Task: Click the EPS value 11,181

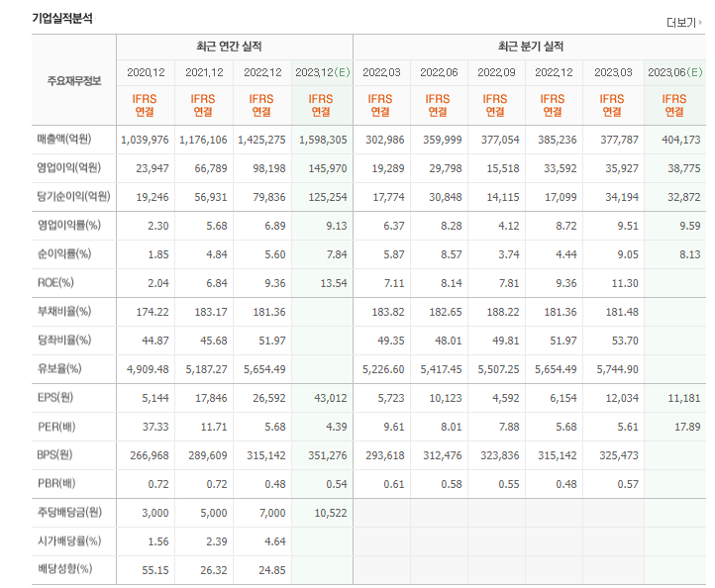Action: tap(684, 398)
